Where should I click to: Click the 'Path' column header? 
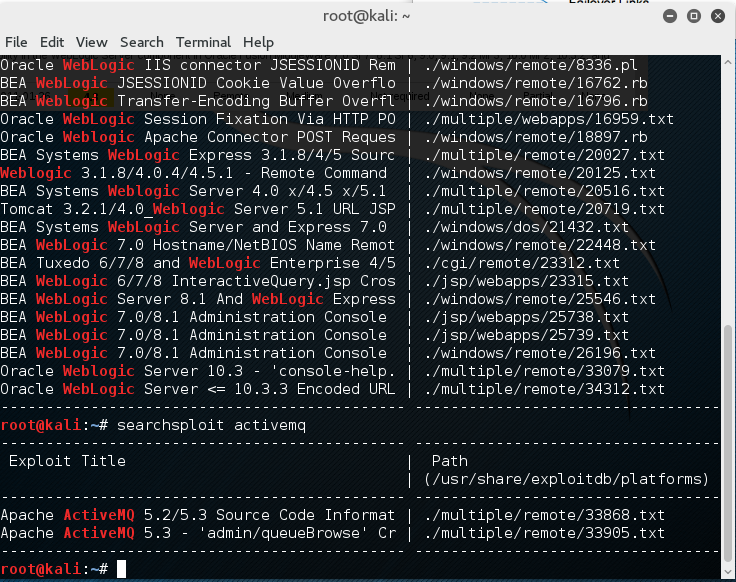pyautogui.click(x=450, y=461)
